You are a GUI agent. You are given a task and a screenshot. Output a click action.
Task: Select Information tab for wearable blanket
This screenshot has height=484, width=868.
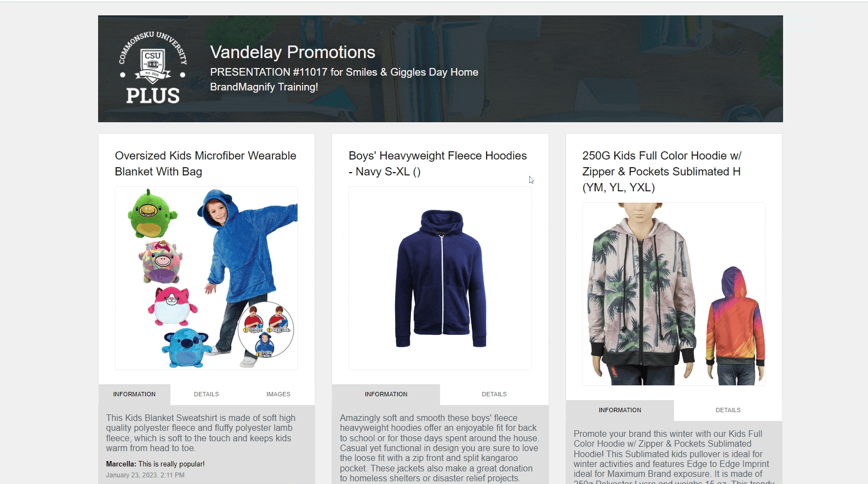coord(134,394)
